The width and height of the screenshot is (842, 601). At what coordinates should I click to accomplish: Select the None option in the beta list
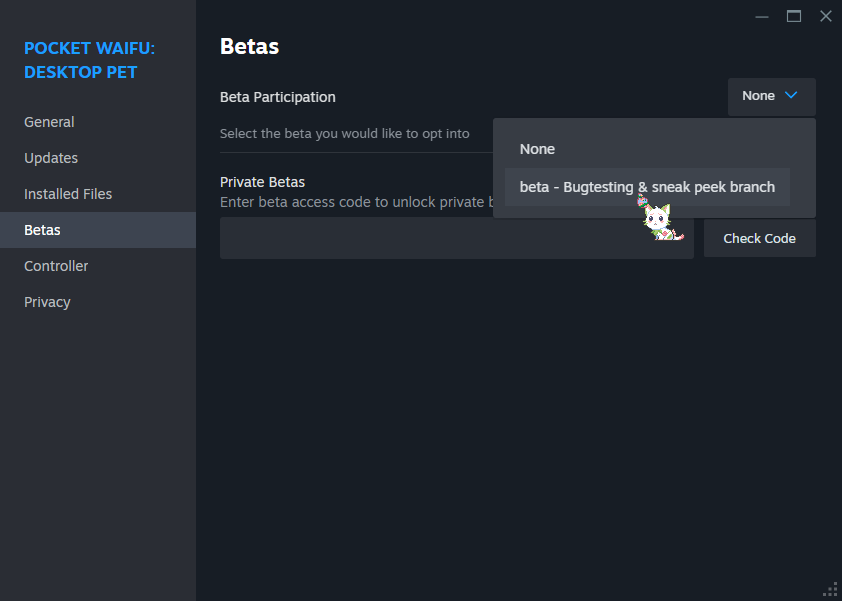click(537, 149)
